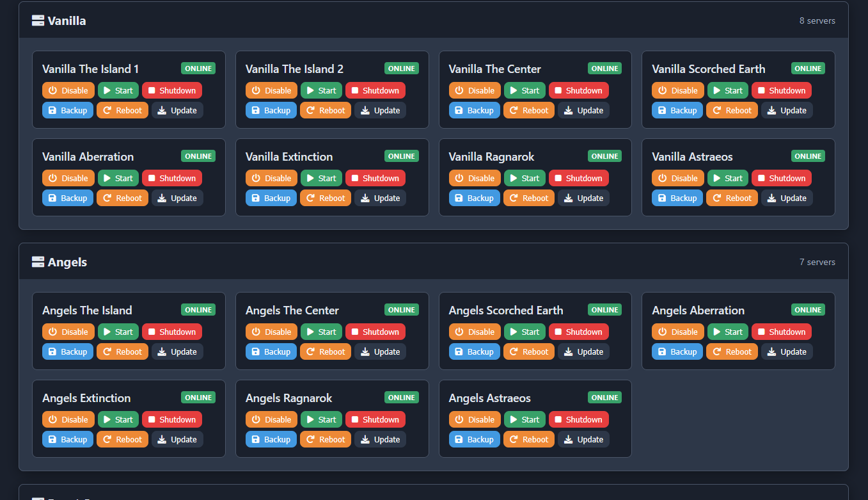Disable the Angels Ragnarok server

(271, 419)
